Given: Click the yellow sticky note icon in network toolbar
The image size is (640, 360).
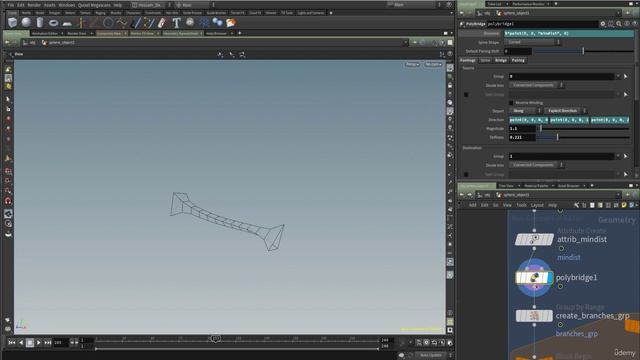Looking at the screenshot, I should pos(624,205).
